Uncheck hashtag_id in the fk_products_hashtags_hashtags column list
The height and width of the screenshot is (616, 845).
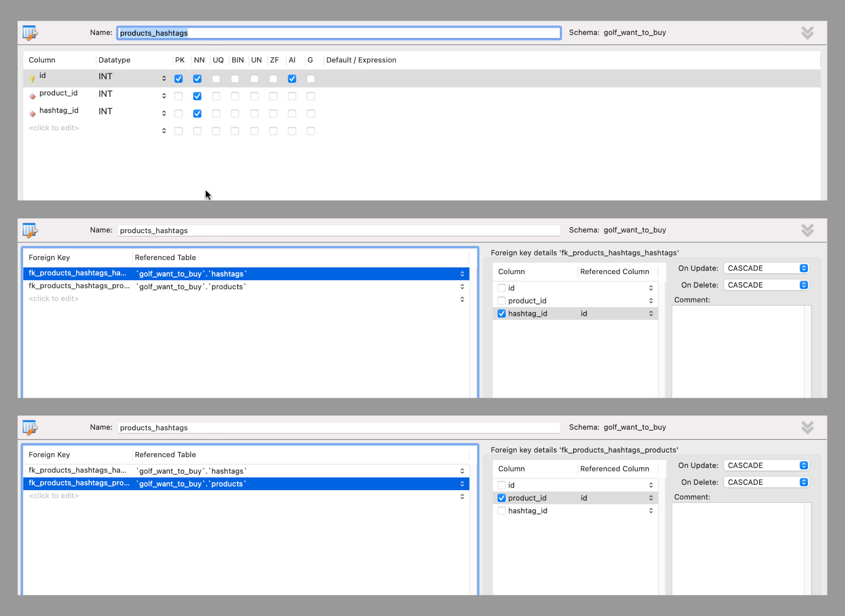tap(501, 314)
